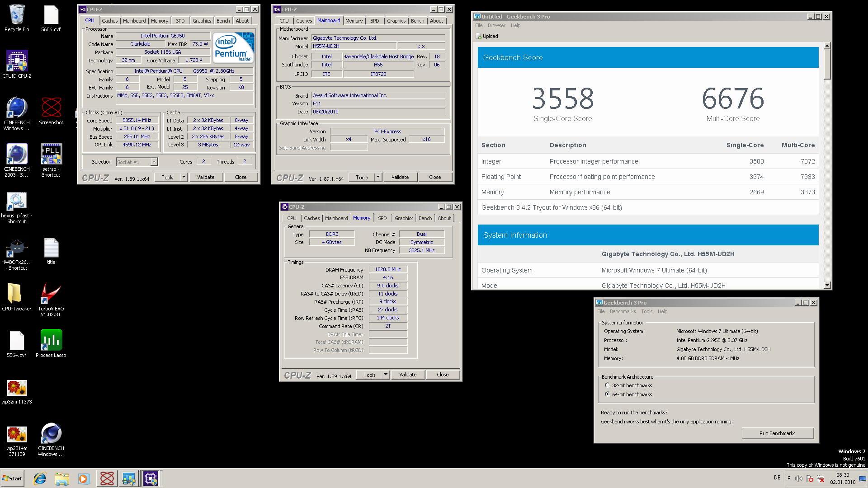Open the wp32m 11373 image icon

17,391
